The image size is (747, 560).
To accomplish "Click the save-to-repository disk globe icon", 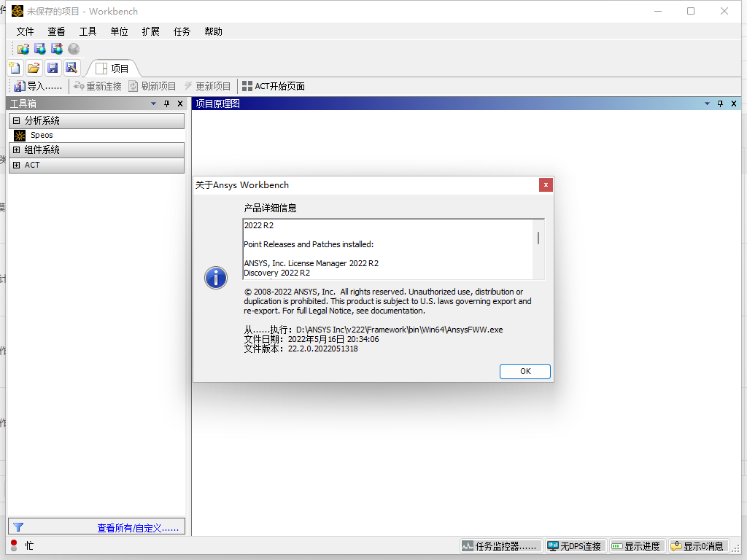I will tap(40, 49).
